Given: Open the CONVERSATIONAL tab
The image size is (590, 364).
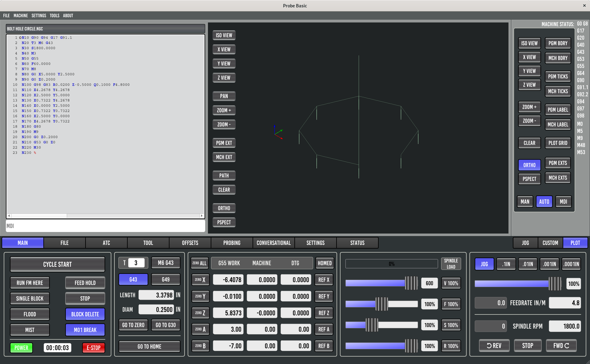Looking at the screenshot, I should [x=274, y=243].
